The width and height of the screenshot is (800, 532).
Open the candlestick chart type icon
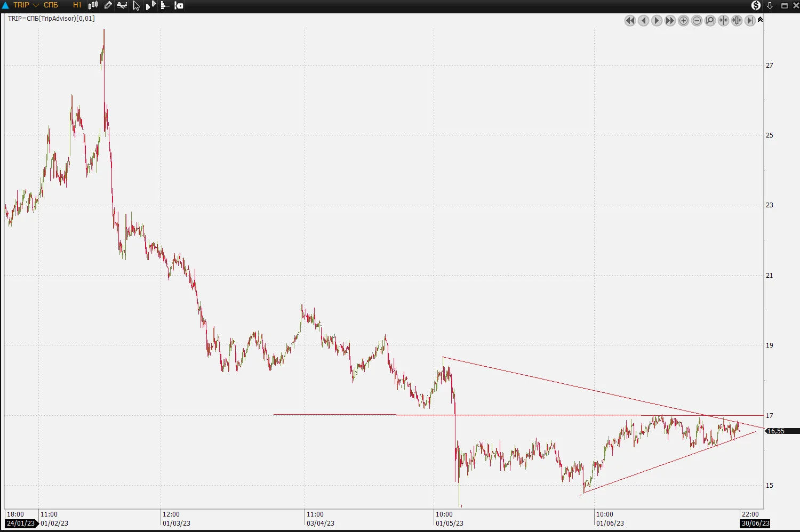[x=93, y=5]
